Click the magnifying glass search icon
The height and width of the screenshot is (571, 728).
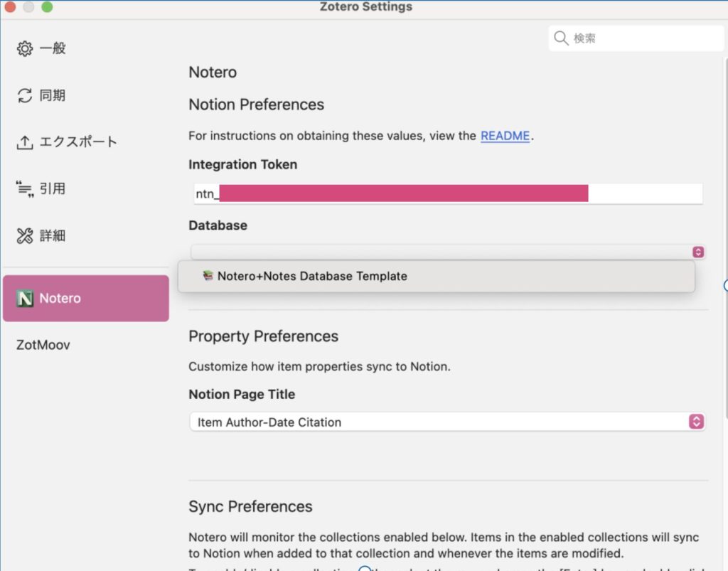click(561, 38)
